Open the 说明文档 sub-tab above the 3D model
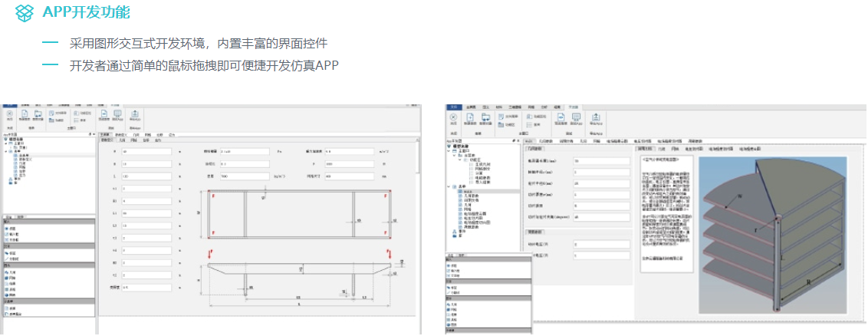The height and width of the screenshot is (336, 868). coord(645,149)
